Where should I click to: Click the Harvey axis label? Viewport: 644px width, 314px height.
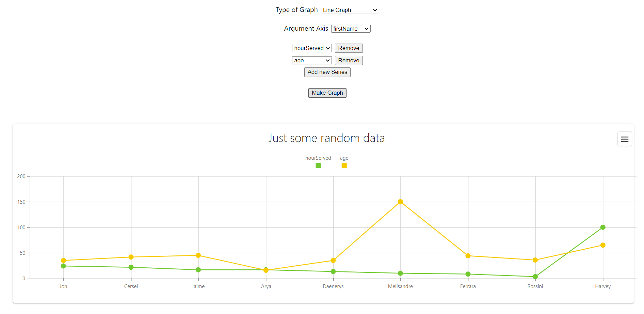tap(603, 286)
